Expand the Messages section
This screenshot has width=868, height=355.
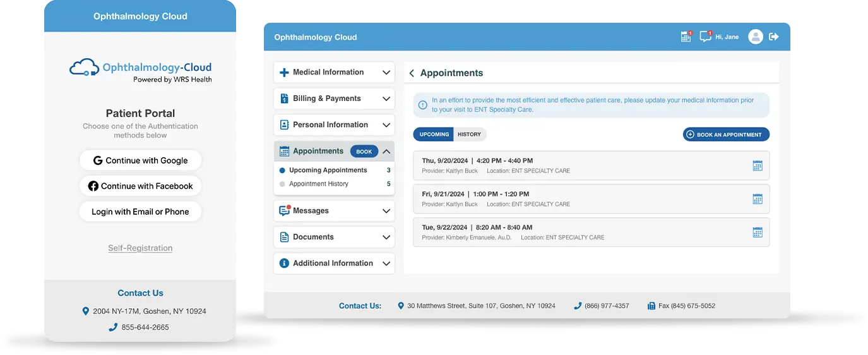[386, 211]
